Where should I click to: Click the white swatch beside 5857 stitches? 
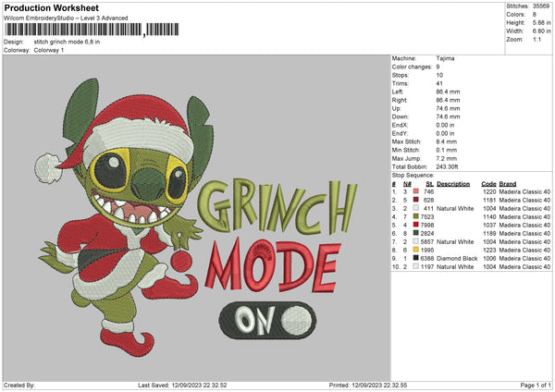[416, 241]
